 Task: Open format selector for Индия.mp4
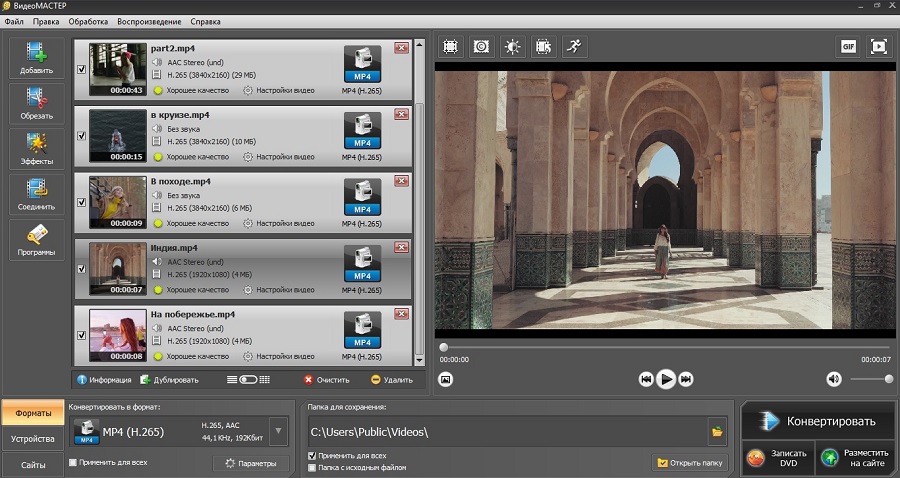(362, 262)
